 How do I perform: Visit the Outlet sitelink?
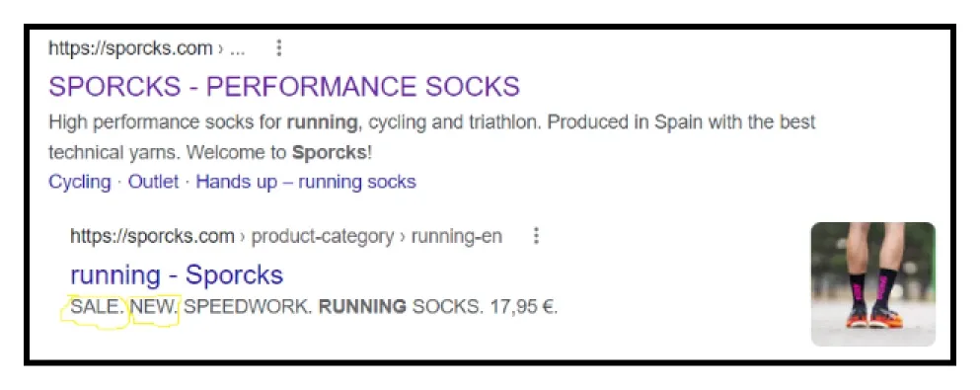(x=153, y=182)
